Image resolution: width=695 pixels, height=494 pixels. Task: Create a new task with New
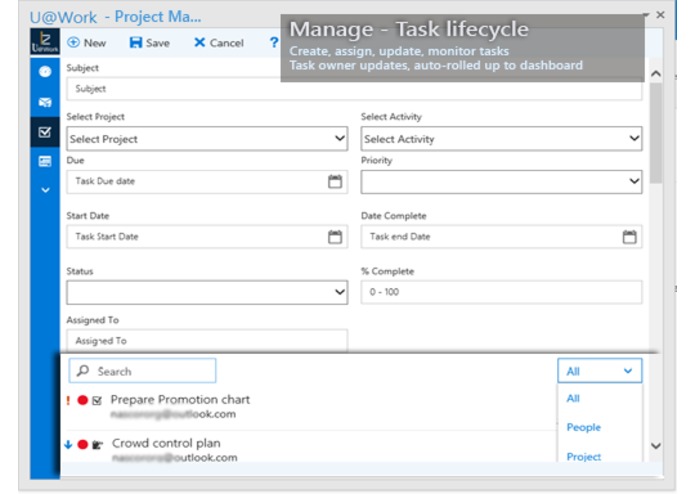pyautogui.click(x=86, y=43)
